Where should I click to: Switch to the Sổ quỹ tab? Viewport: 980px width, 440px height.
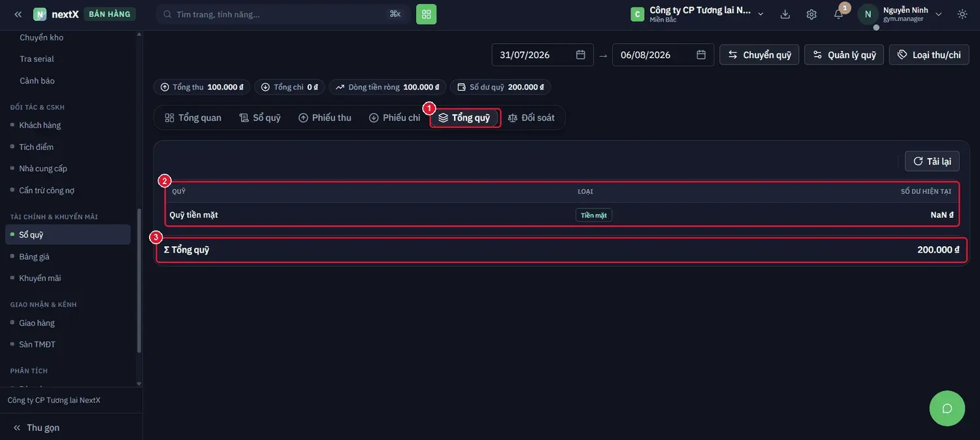tap(260, 118)
